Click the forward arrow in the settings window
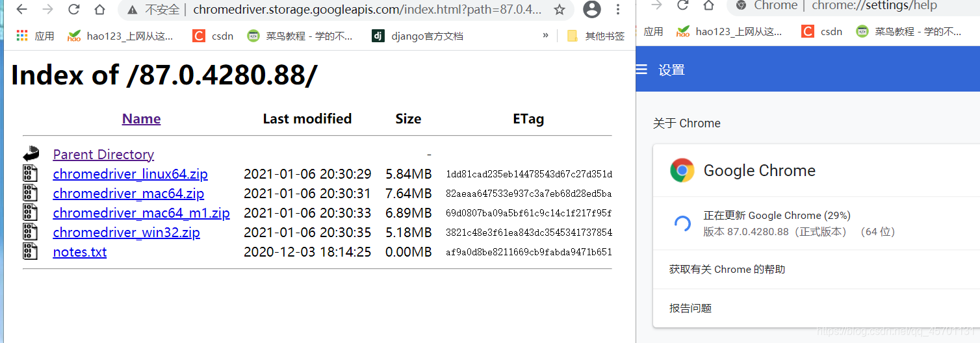This screenshot has width=980, height=343. [656, 5]
